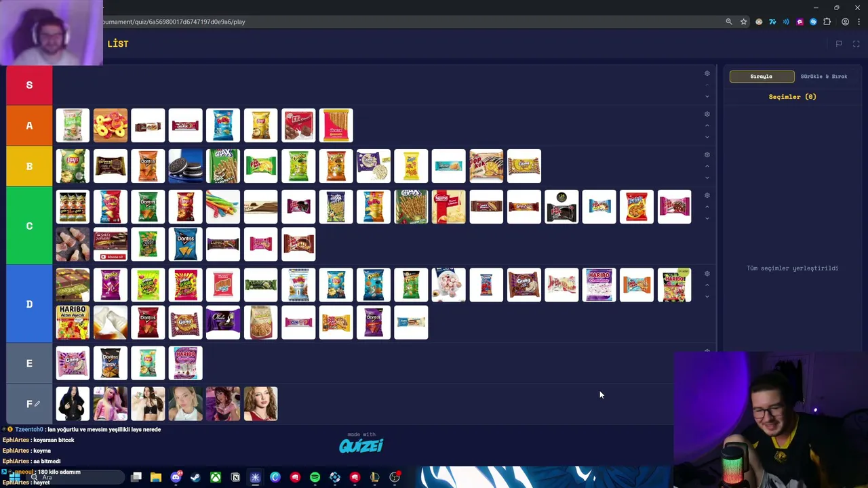Move tier D row down with chevron
The height and width of the screenshot is (488, 868).
coord(707,296)
